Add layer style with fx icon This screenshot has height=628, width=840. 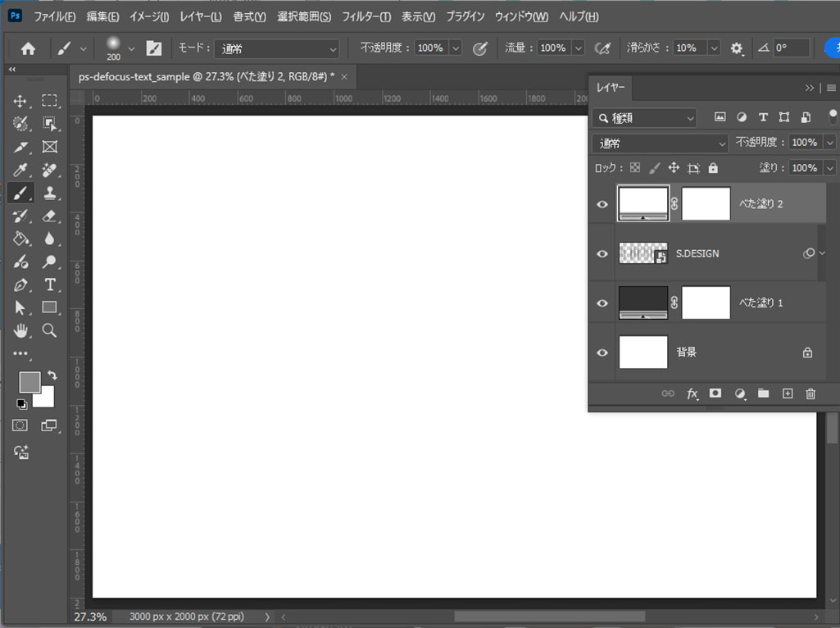692,394
